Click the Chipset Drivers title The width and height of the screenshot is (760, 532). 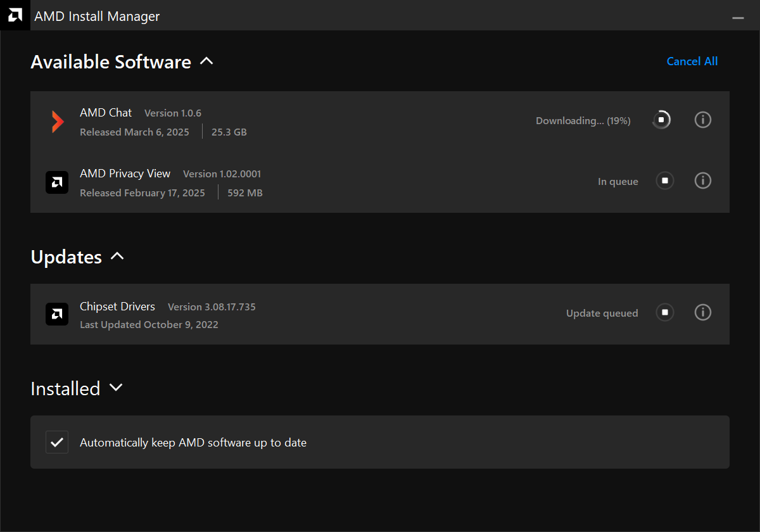117,307
